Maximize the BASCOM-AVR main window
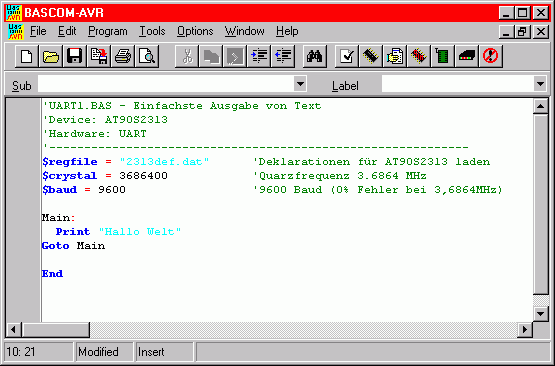 click(x=523, y=13)
